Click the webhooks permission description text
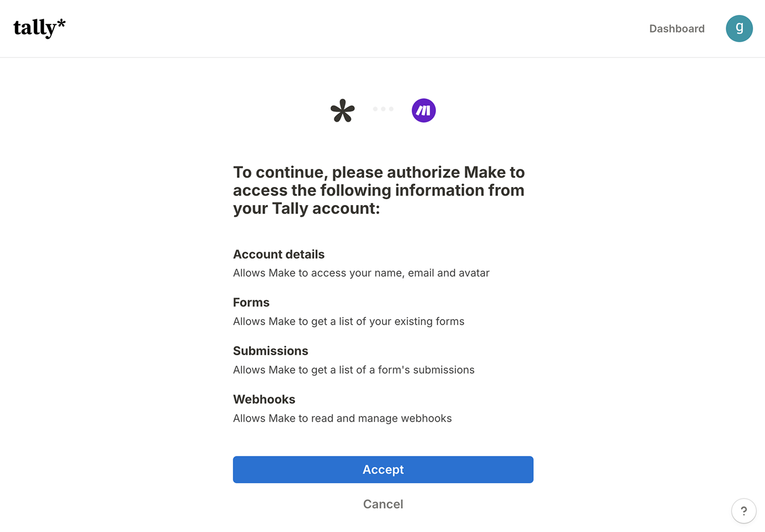The height and width of the screenshot is (532, 765). click(342, 418)
